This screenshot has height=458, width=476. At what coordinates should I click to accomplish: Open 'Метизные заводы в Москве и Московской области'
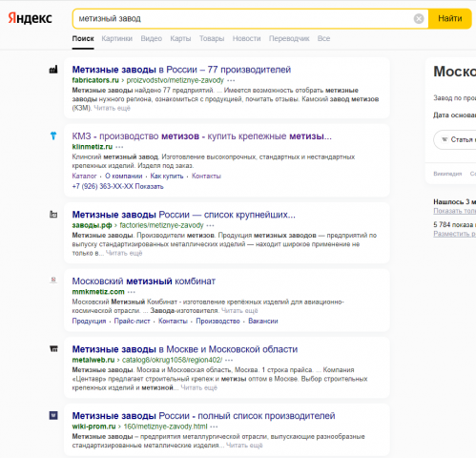pos(185,349)
